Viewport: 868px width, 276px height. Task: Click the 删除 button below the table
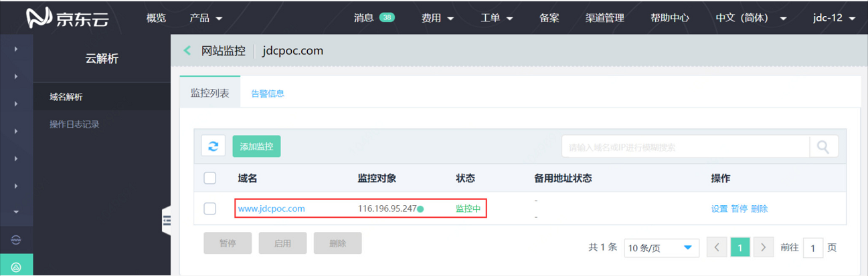[x=338, y=243]
